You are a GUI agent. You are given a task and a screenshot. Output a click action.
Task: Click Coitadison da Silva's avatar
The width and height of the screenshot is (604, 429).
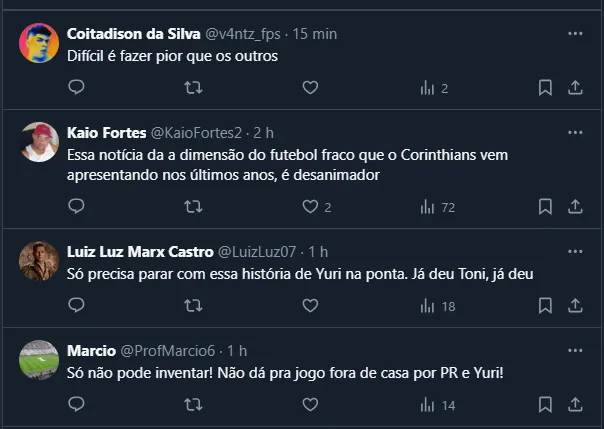39,43
